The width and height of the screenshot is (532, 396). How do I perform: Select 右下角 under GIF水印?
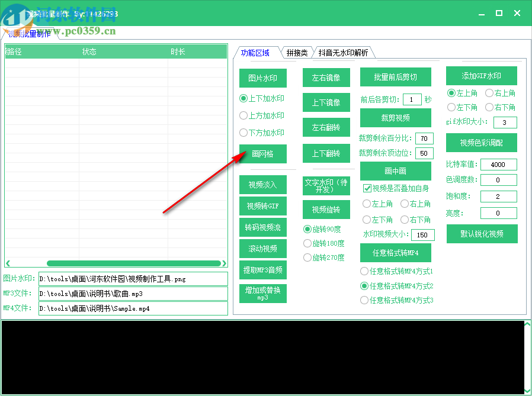point(500,107)
